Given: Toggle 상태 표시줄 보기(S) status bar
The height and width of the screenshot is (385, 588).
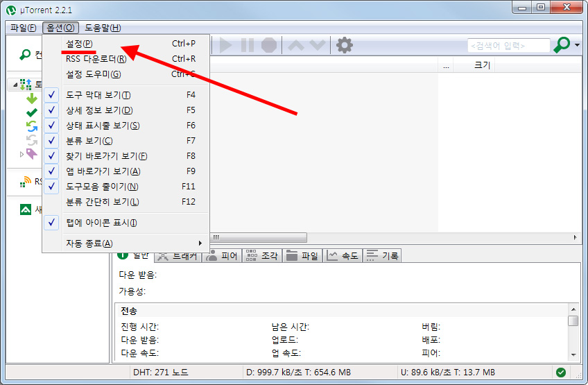Looking at the screenshot, I should (x=126, y=126).
